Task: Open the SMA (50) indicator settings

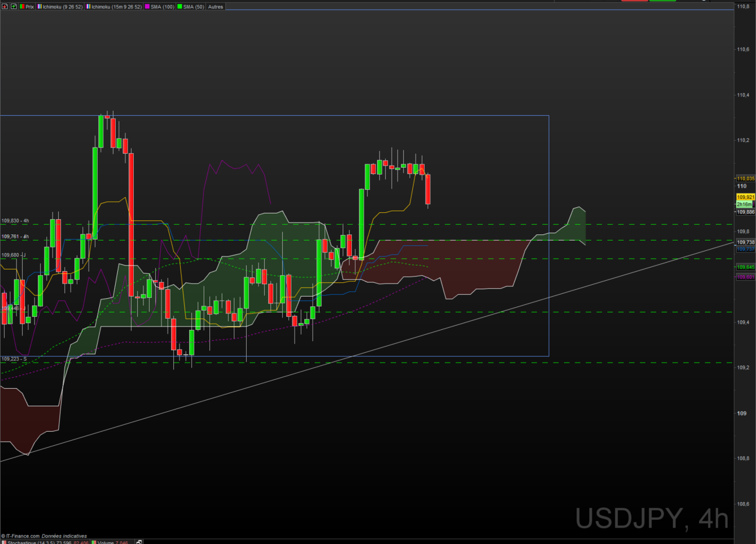Action: click(x=191, y=7)
